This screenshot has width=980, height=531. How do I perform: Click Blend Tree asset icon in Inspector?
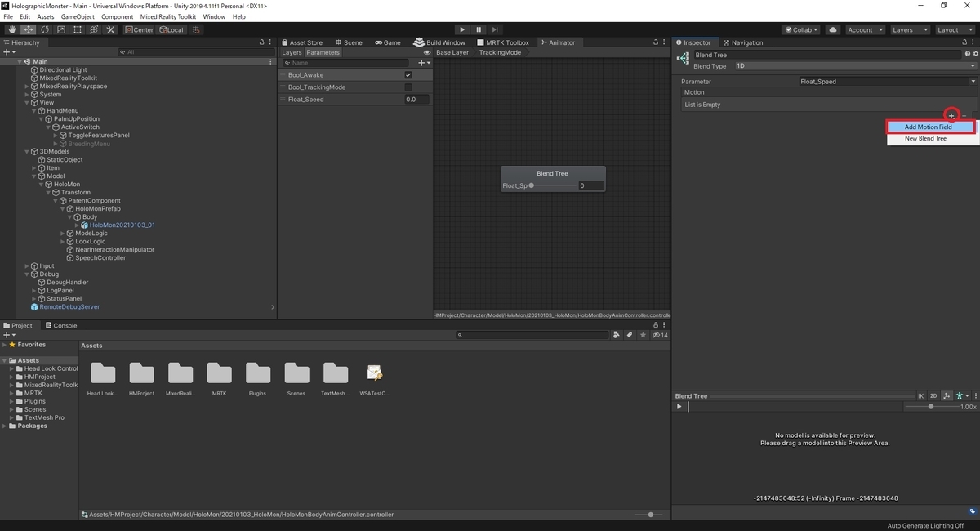coord(683,60)
